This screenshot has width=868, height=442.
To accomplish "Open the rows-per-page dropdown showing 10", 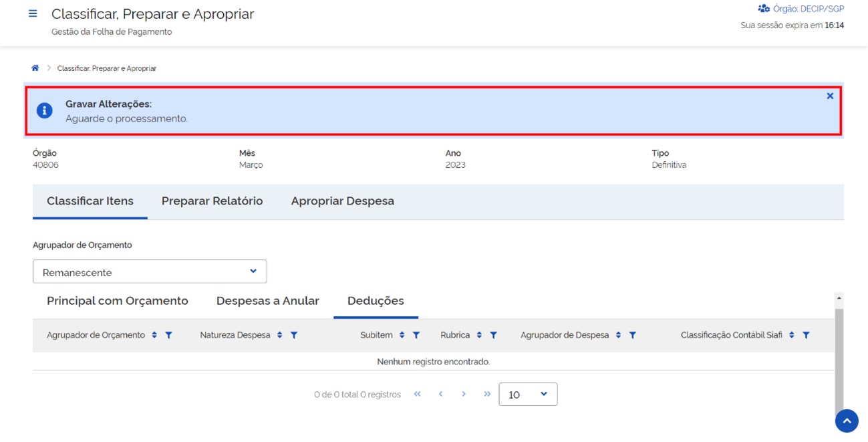I will [528, 395].
